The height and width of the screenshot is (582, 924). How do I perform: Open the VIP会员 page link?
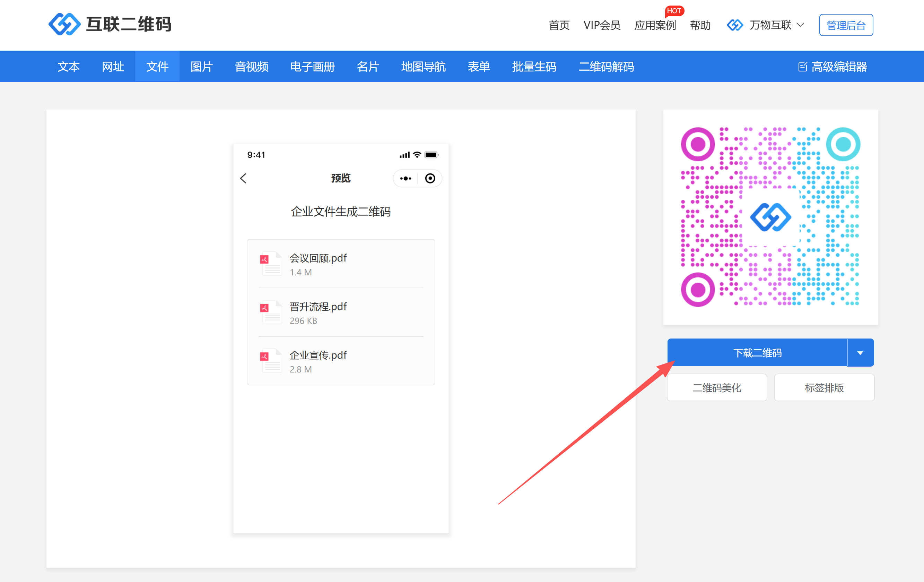pos(602,25)
